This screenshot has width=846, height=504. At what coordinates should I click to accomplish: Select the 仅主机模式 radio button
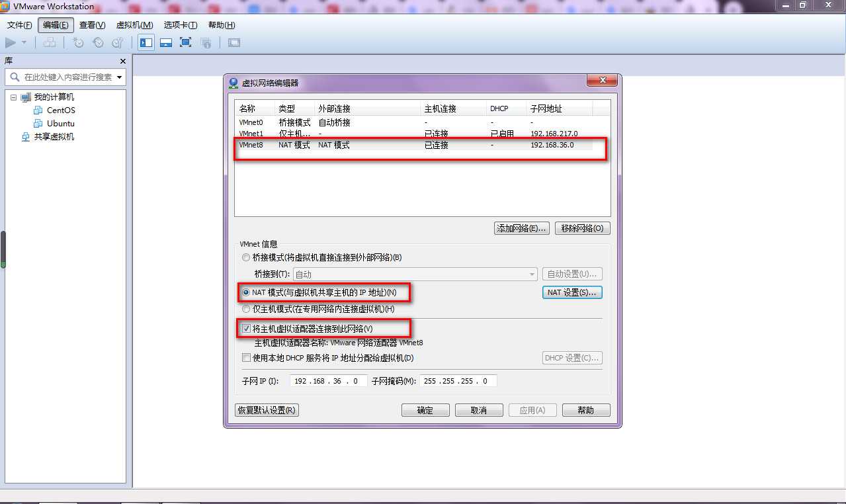[x=246, y=309]
